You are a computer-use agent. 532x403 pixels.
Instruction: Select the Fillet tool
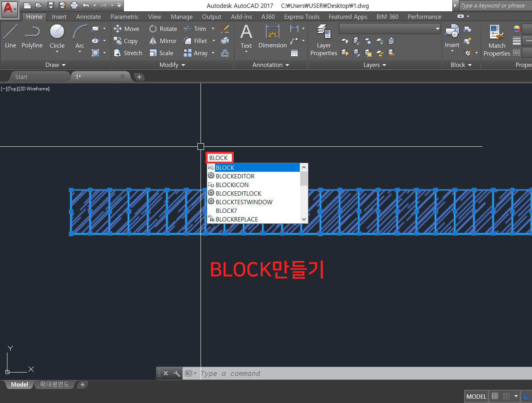(x=195, y=41)
